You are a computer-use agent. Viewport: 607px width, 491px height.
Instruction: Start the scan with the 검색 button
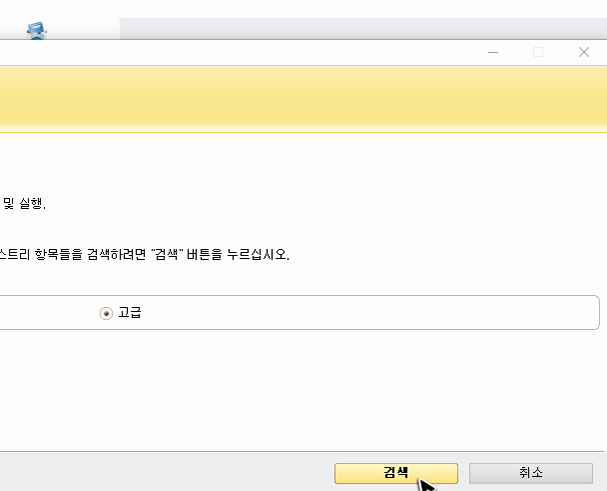(396, 473)
